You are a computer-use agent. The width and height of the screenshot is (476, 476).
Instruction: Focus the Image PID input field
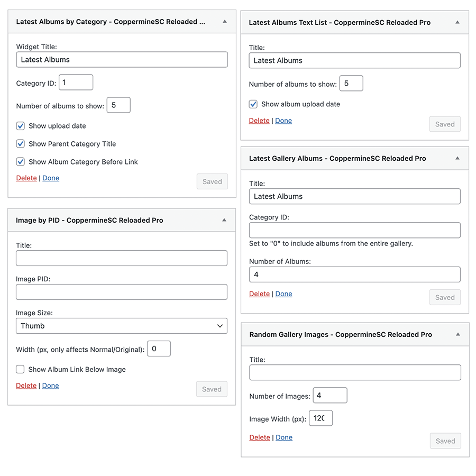122,292
